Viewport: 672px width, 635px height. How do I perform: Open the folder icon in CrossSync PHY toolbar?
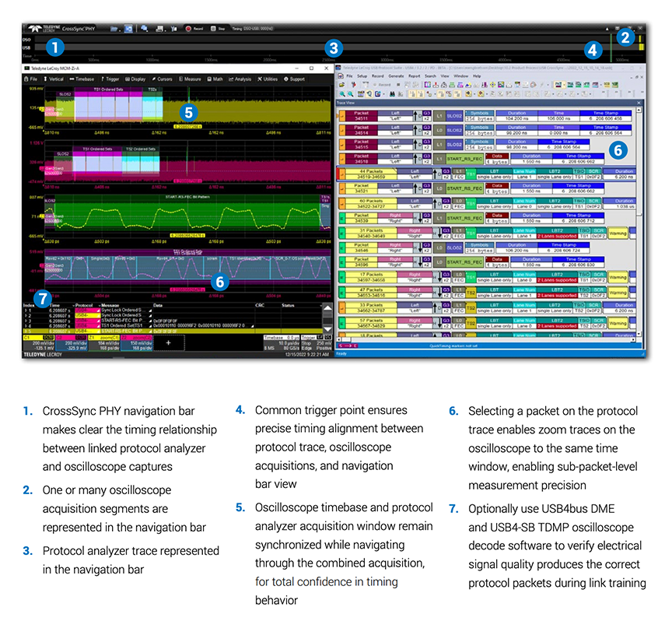[x=114, y=29]
